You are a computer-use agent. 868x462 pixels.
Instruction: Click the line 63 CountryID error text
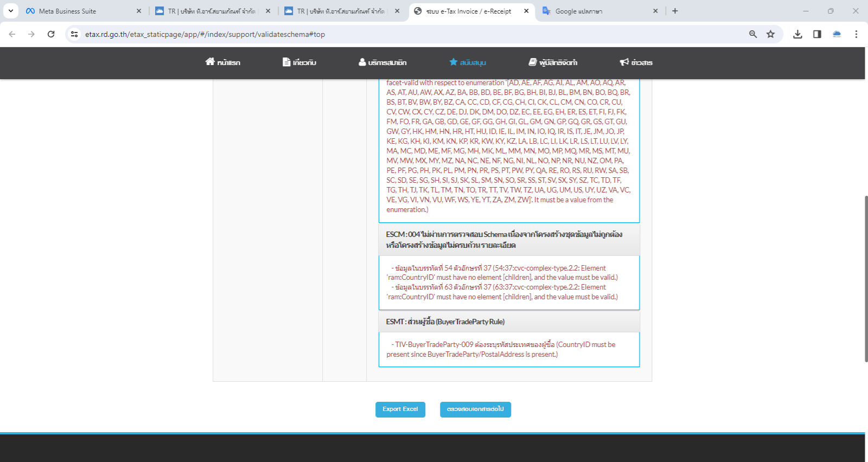coord(502,292)
